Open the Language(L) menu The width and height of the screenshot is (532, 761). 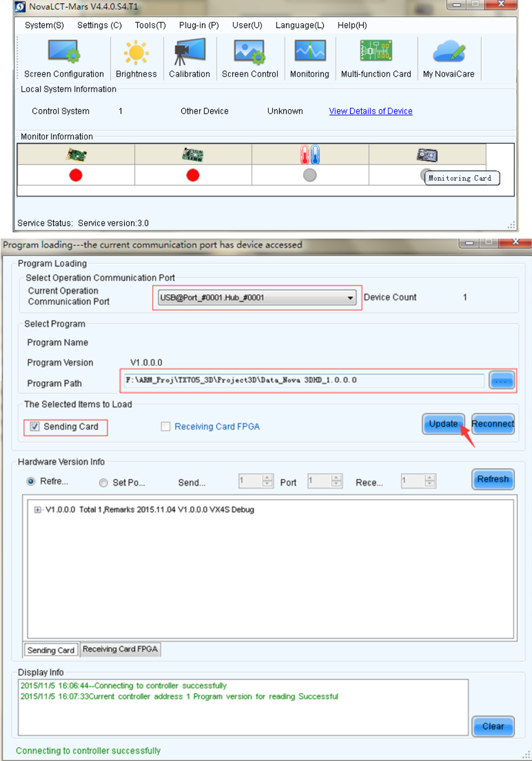point(300,25)
